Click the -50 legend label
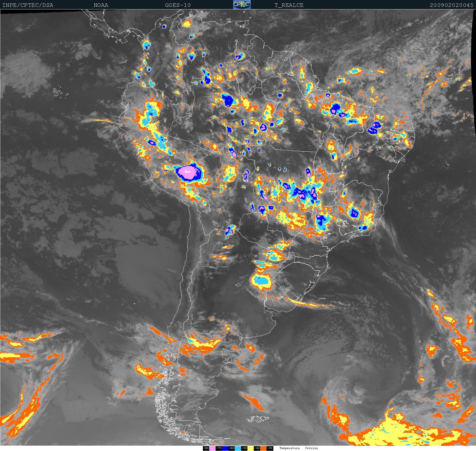 point(244,448)
